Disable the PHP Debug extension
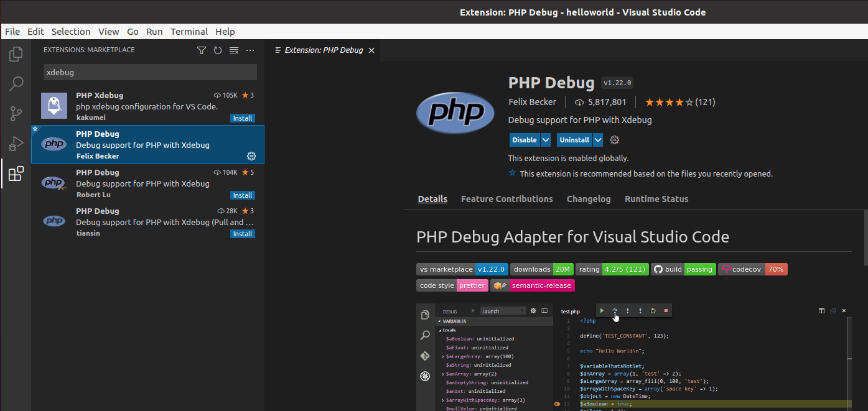This screenshot has height=411, width=868. [525, 140]
